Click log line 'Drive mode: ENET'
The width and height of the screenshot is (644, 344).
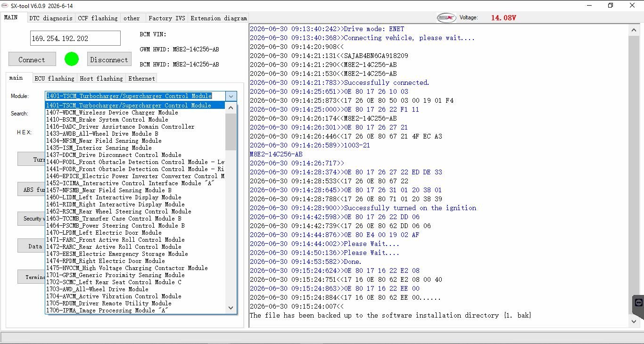(327, 29)
